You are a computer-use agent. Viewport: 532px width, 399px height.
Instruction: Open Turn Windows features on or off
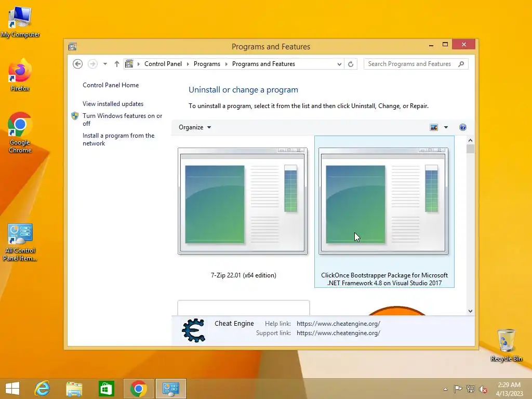(123, 119)
